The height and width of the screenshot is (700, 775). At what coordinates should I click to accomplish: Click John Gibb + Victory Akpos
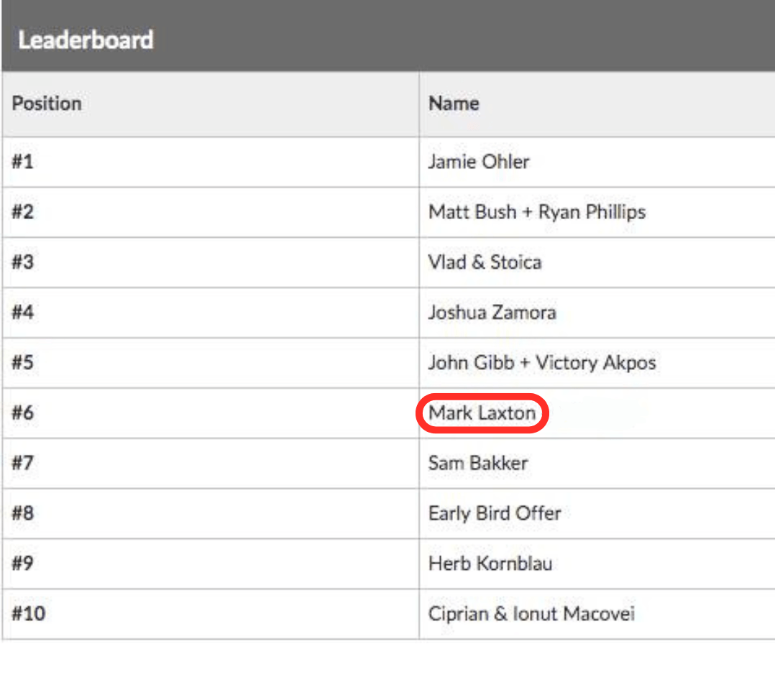coord(542,363)
